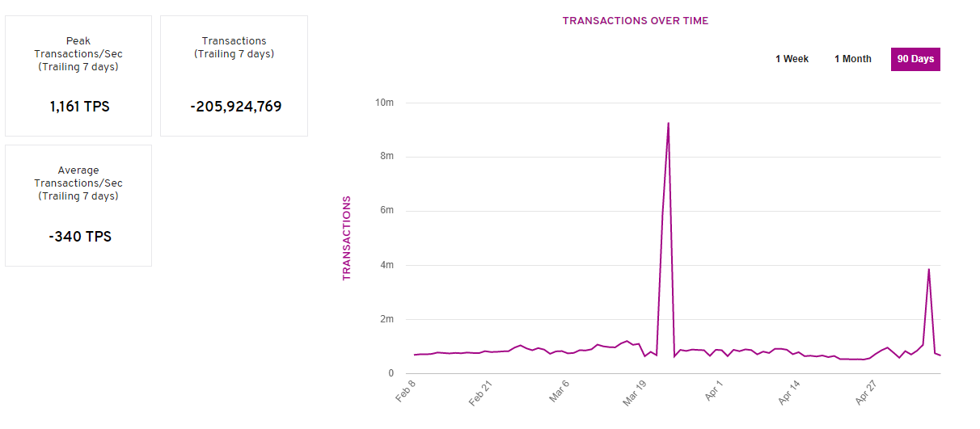Click the smaller spike peak near 4m
Viewport: 980px width, 429px height.
pos(928,270)
